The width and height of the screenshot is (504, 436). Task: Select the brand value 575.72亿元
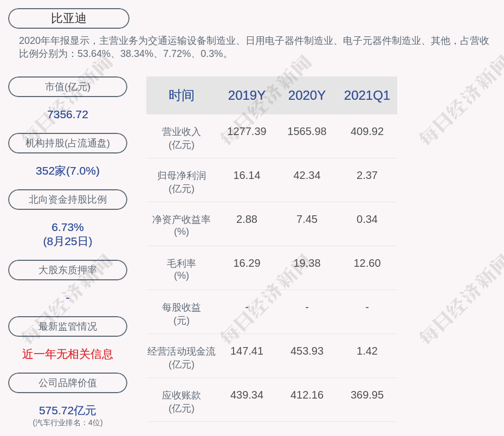point(68,411)
